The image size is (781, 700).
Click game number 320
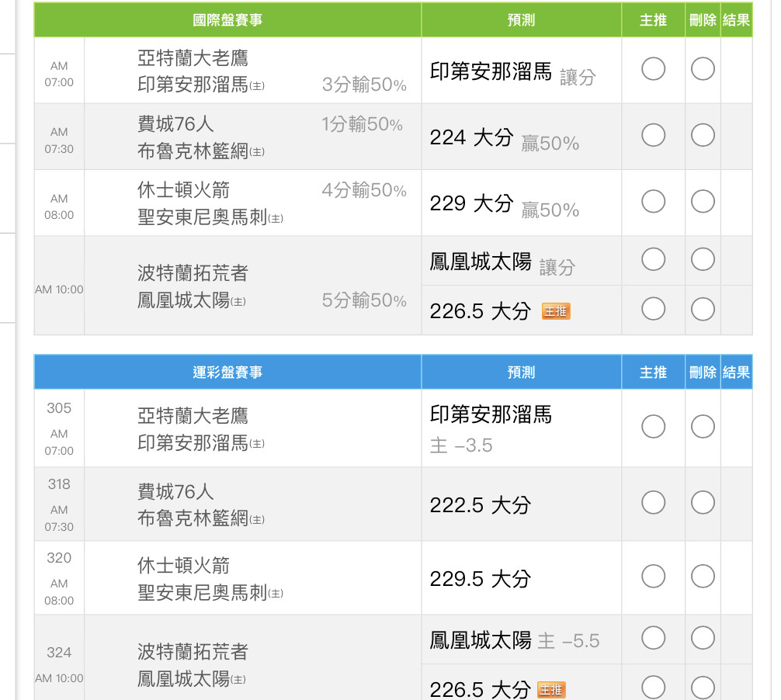coord(59,558)
